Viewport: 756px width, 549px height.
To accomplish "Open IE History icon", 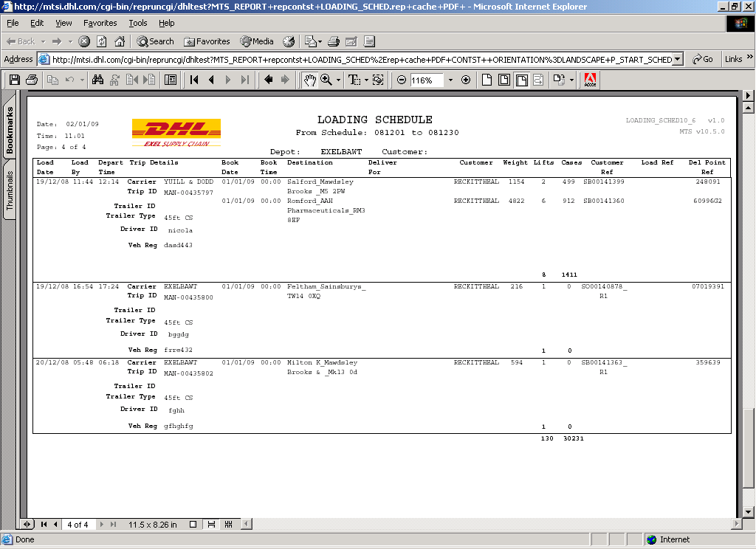I will tap(289, 41).
